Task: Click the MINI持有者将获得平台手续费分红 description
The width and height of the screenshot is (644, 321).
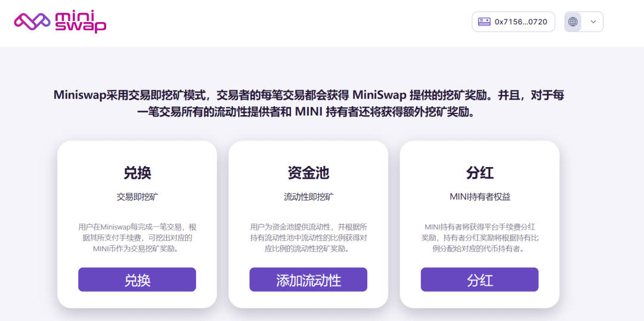Action: pos(479,238)
